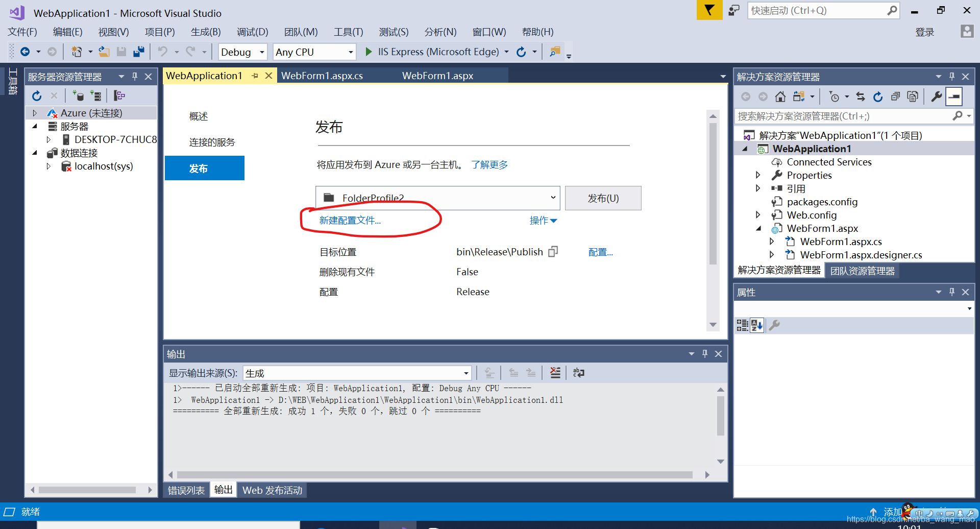Collapse the WebForm1.aspx node
The width and height of the screenshot is (980, 529).
[758, 228]
